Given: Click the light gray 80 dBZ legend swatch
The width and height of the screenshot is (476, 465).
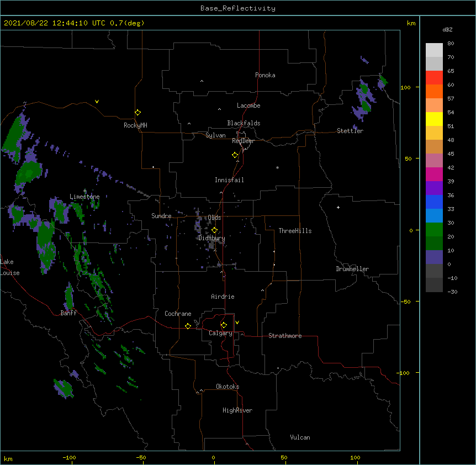Looking at the screenshot, I should click(x=434, y=50).
